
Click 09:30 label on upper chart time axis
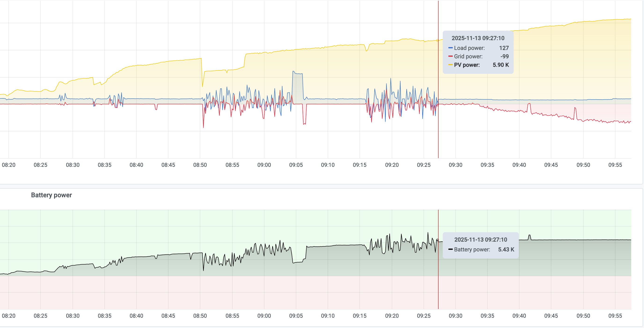(455, 165)
